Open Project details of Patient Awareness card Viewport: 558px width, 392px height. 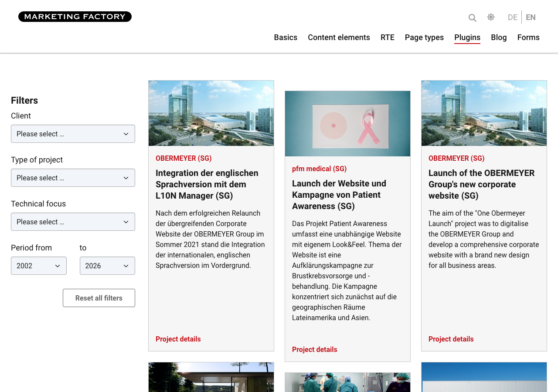[x=315, y=349]
